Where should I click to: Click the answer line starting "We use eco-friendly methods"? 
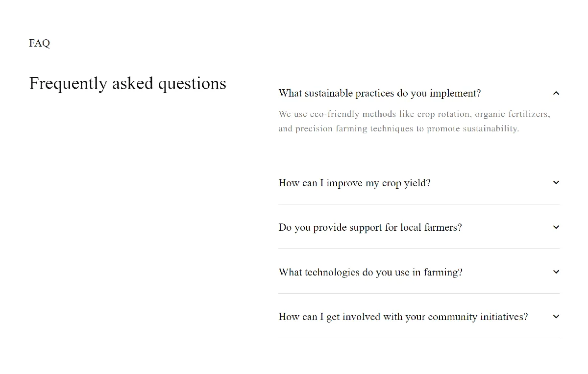pos(414,114)
